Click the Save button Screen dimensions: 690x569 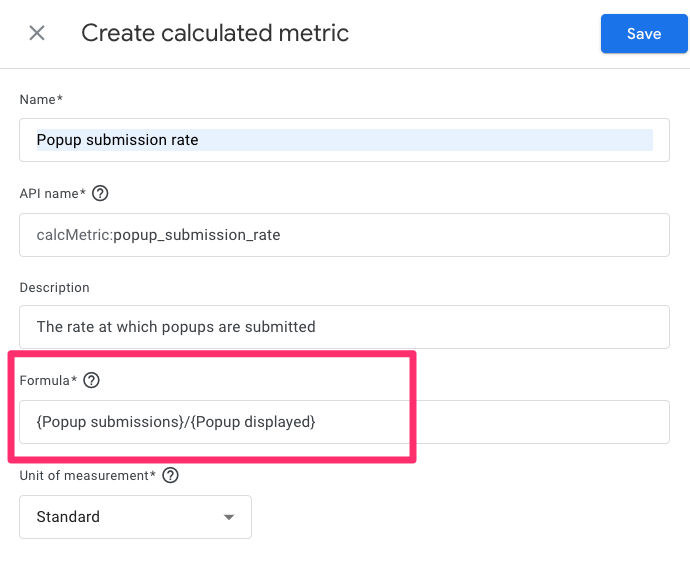tap(643, 34)
